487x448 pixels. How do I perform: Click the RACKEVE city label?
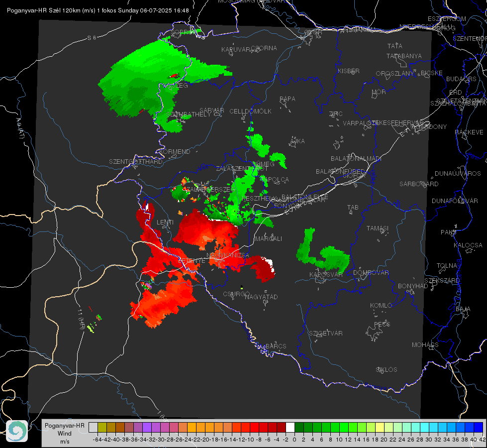(469, 132)
